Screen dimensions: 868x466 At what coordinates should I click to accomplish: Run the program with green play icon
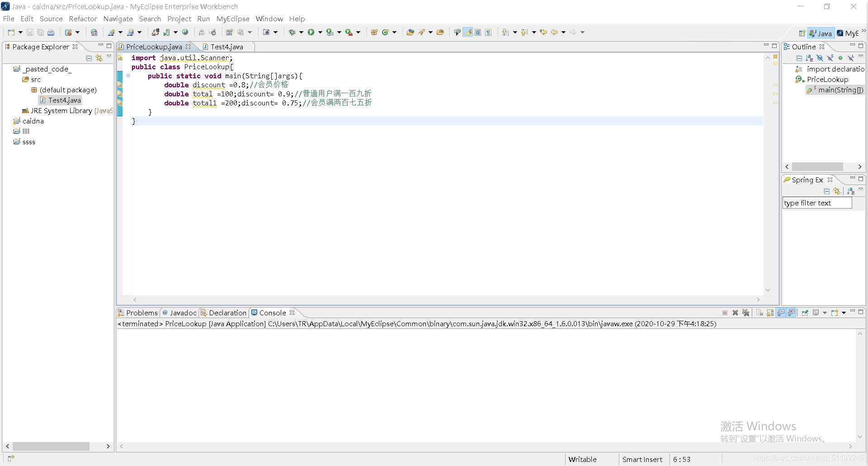[x=311, y=32]
